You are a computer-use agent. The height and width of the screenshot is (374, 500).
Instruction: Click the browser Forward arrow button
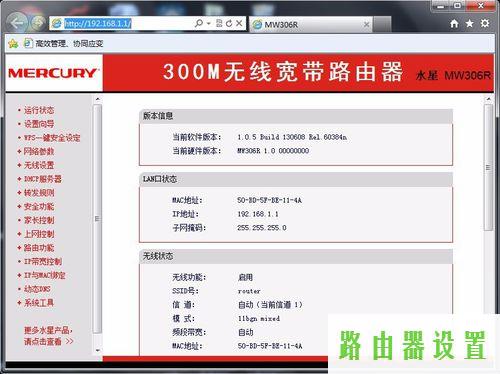pos(38,23)
